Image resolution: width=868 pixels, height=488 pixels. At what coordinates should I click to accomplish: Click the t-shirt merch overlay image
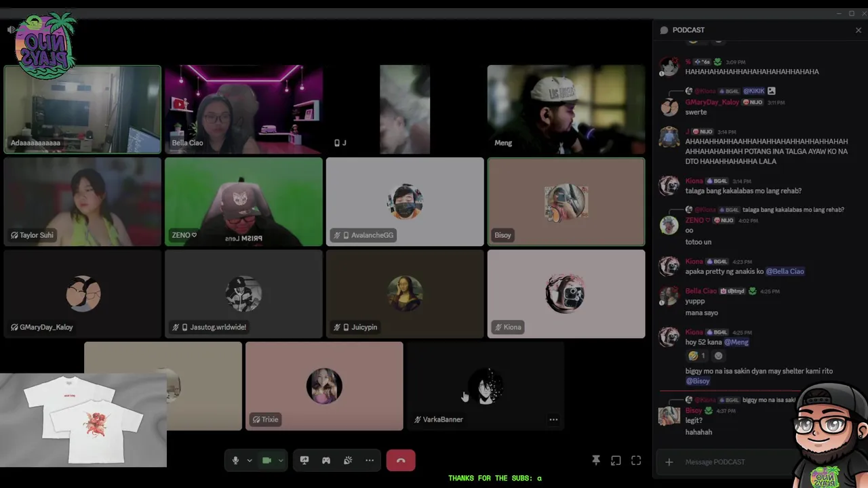(83, 420)
